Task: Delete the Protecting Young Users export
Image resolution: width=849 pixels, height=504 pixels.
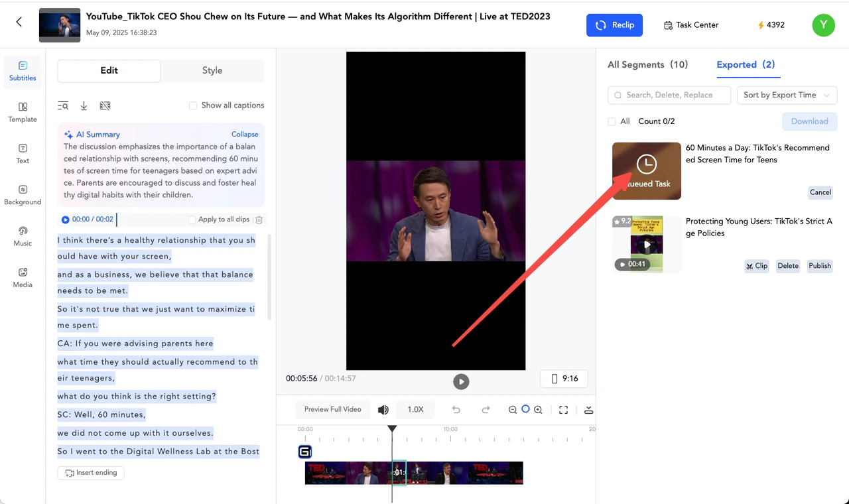Action: (x=788, y=266)
